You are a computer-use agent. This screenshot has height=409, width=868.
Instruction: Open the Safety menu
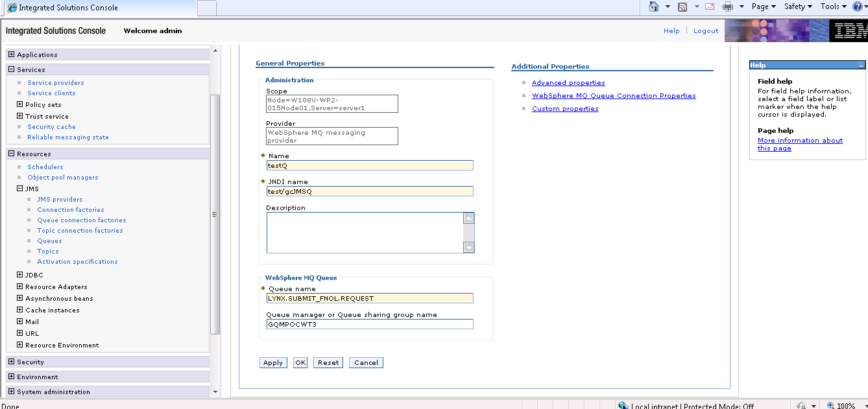coord(798,6)
